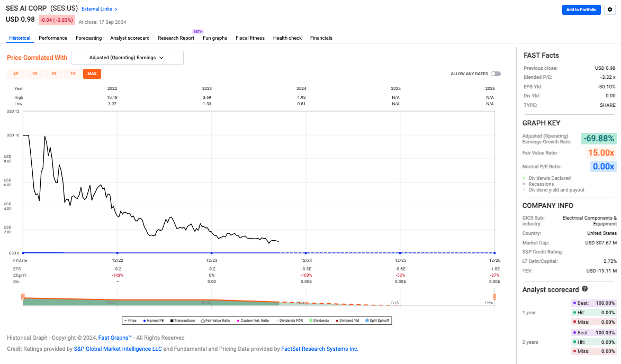Screen dimensions: 621x364
Task: Toggle Normal PE legend marker
Action: pyautogui.click(x=145, y=321)
